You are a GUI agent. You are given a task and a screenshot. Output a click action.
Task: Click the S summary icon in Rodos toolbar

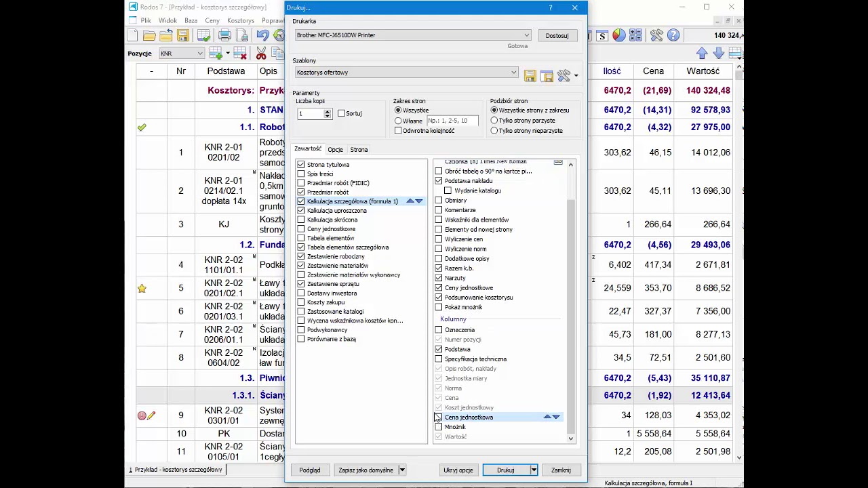pos(603,35)
